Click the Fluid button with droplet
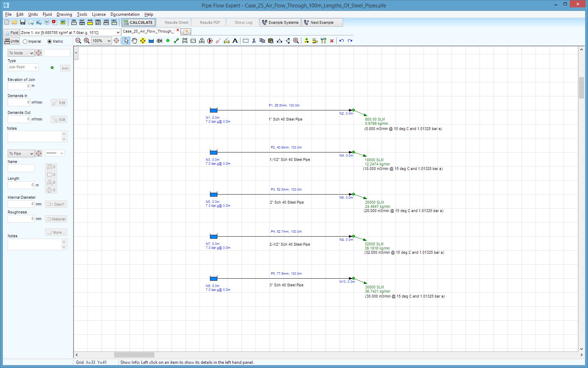The width and height of the screenshot is (588, 368). click(x=12, y=32)
